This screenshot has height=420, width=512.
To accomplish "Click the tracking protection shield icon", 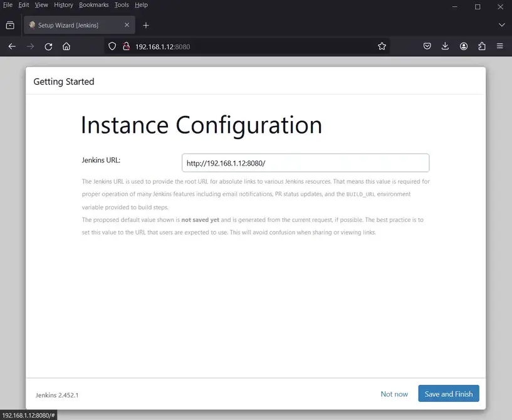I will click(x=113, y=46).
